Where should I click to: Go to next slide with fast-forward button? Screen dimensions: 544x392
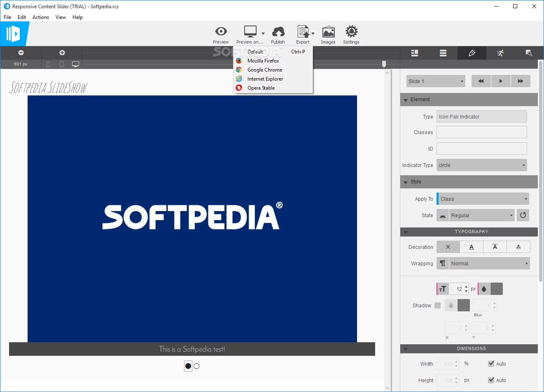pyautogui.click(x=521, y=81)
